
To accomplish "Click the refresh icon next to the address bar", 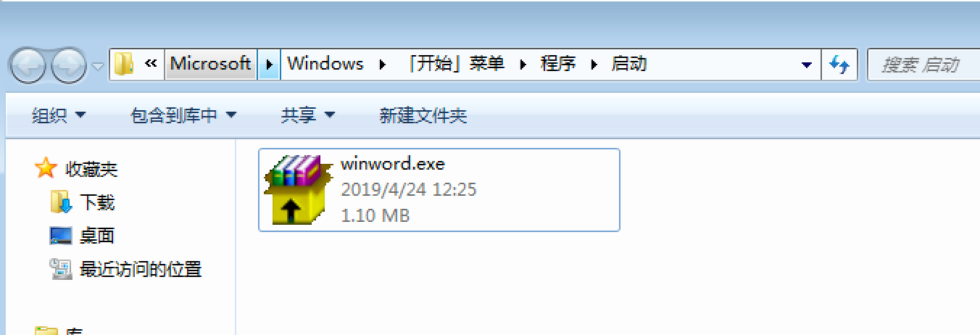I will coord(839,65).
